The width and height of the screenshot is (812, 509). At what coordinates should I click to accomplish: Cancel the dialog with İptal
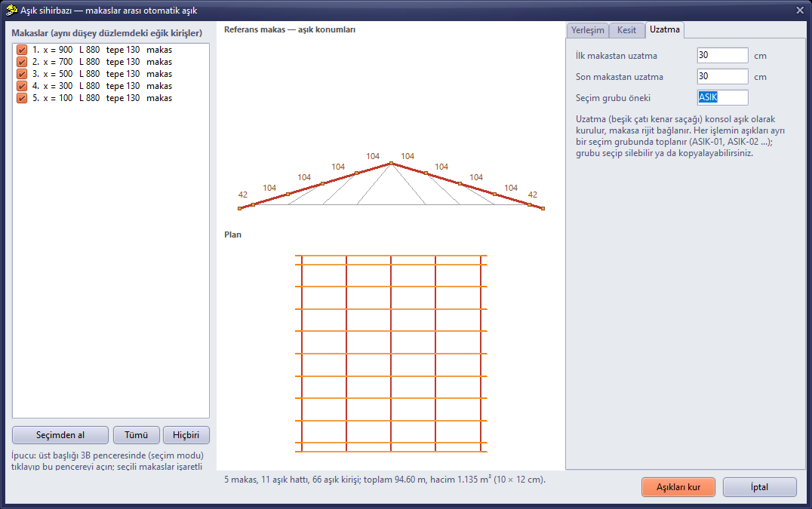(x=760, y=487)
